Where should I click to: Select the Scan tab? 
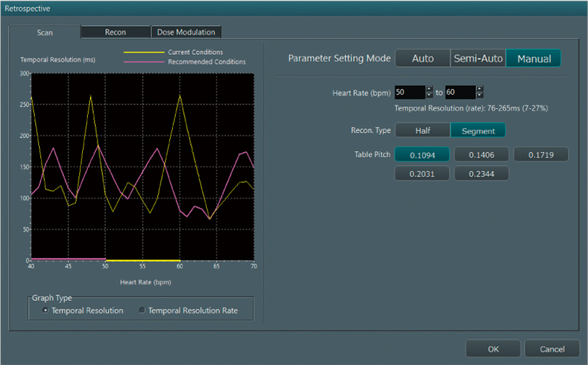click(x=45, y=32)
